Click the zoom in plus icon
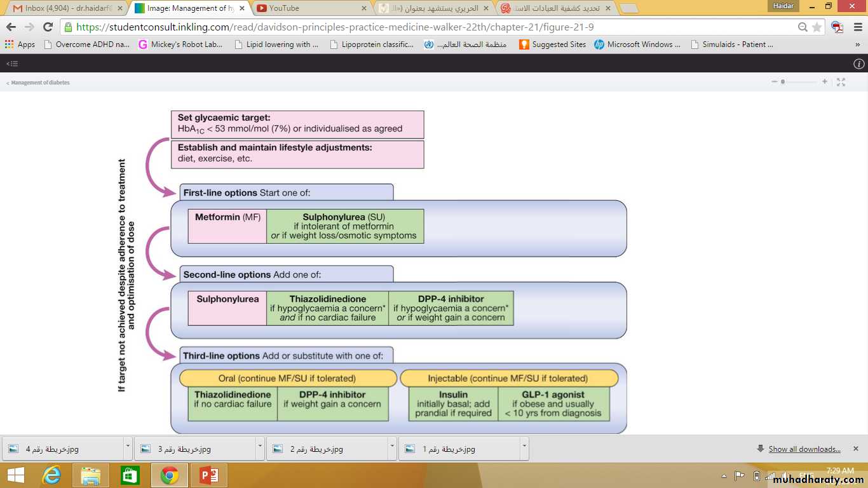Screen dimensions: 868x488 pos(825,82)
